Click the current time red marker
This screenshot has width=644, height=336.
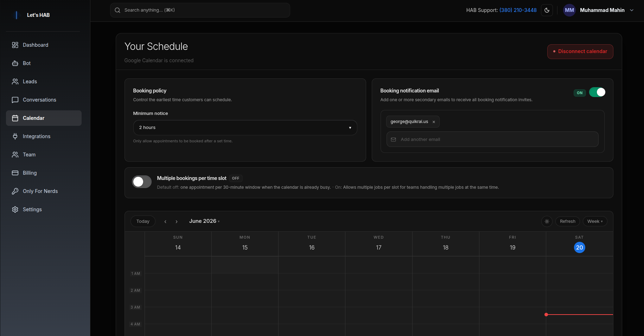pos(546,315)
